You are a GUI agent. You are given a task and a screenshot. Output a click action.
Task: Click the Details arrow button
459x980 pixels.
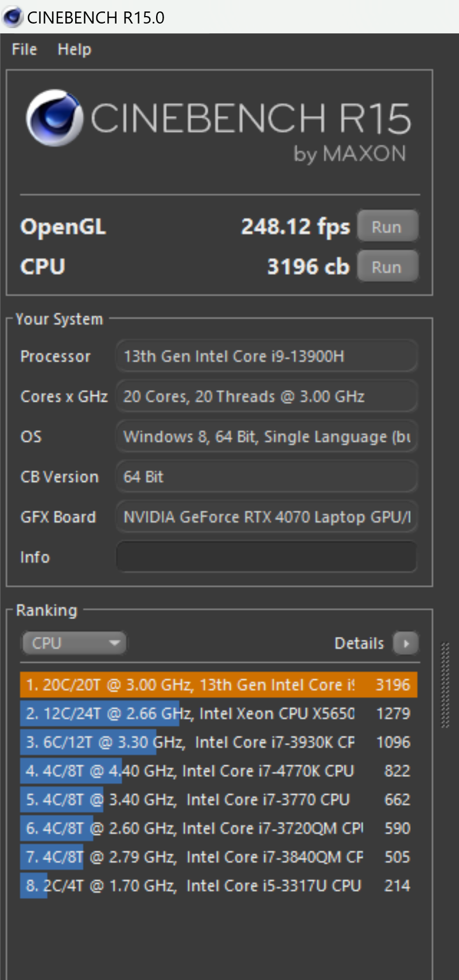[x=406, y=643]
